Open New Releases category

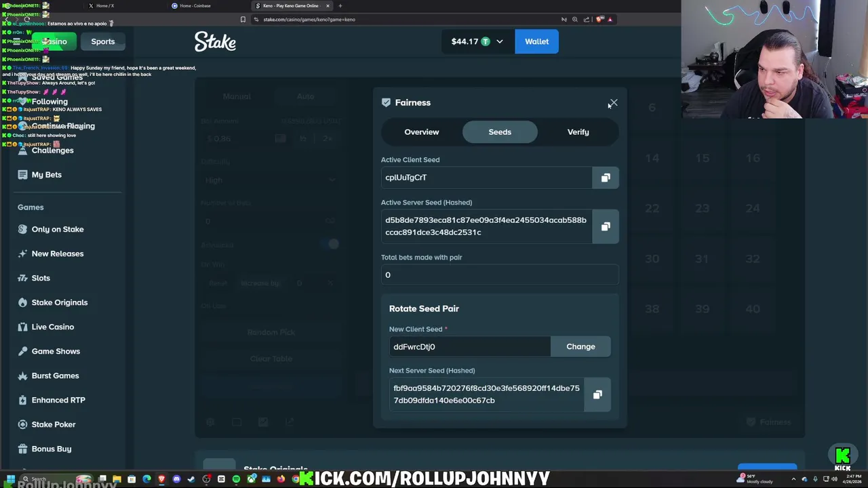(58, 253)
